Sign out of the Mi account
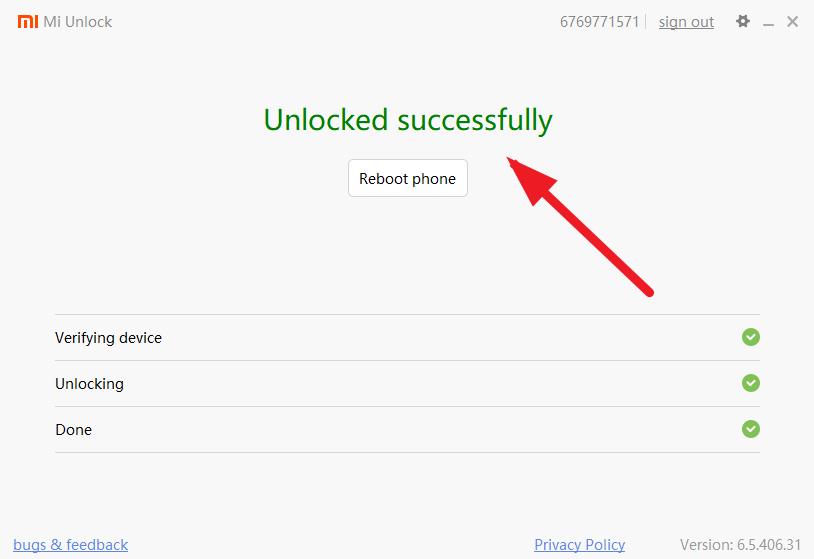 (x=686, y=22)
